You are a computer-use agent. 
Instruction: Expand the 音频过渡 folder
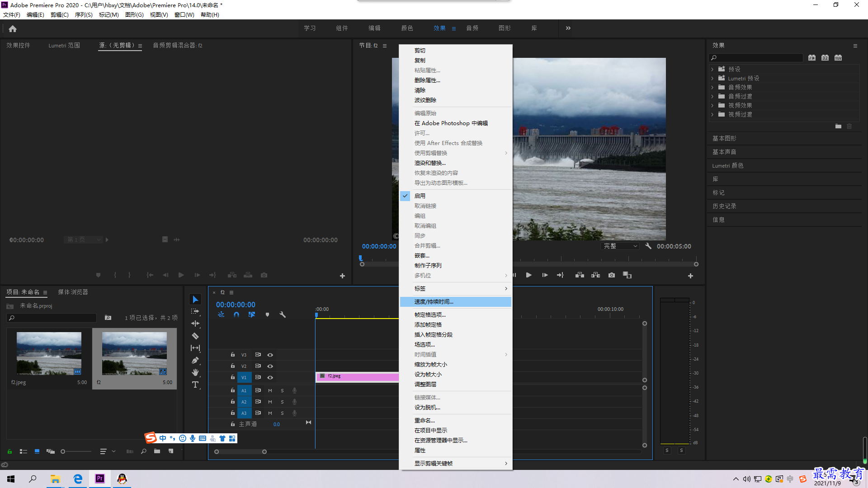(x=712, y=96)
